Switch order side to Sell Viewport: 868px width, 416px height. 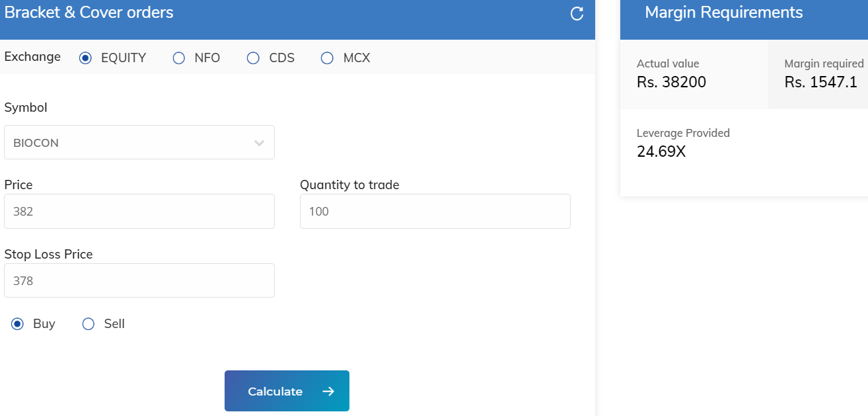coord(88,324)
